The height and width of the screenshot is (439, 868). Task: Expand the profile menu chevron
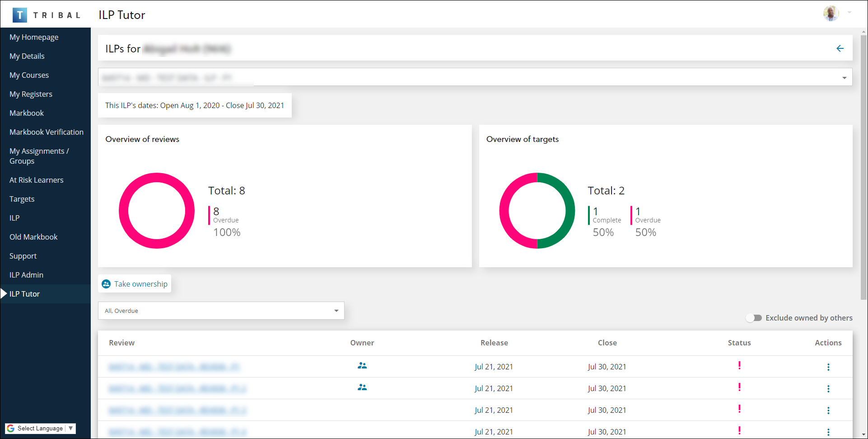click(x=849, y=13)
